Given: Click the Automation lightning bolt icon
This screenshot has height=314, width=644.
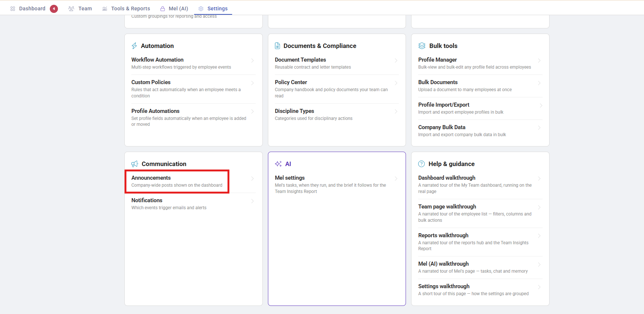Looking at the screenshot, I should click(134, 46).
